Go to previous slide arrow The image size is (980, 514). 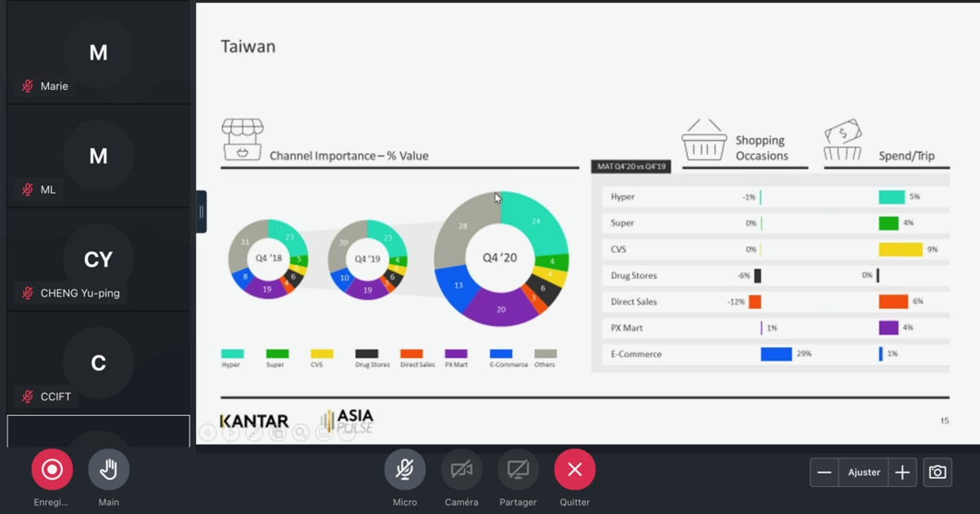208,432
